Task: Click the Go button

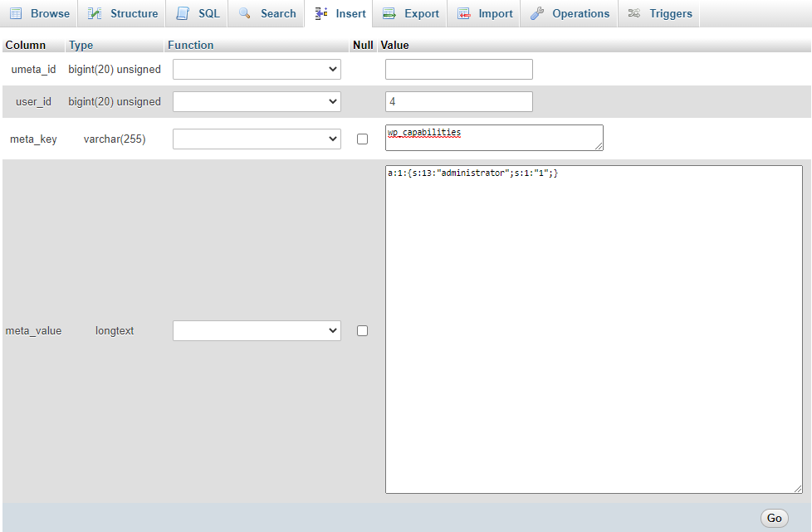Action: (774, 518)
